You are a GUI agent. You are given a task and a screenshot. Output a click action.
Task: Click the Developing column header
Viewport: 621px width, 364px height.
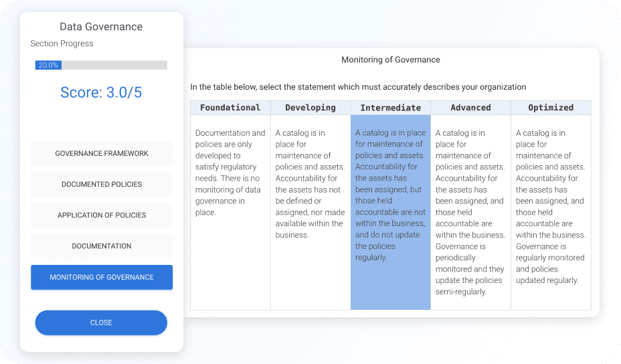[x=310, y=108]
